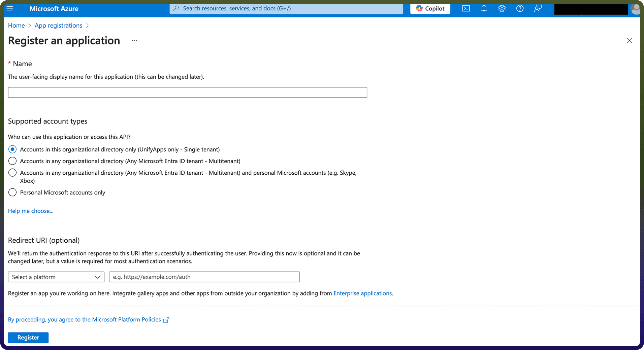Image resolution: width=644 pixels, height=350 pixels.
Task: Expand the Select a platform dropdown
Action: pyautogui.click(x=56, y=277)
